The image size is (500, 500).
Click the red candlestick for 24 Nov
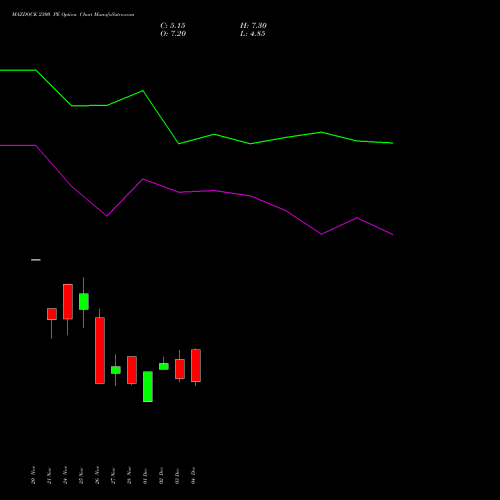(68, 302)
